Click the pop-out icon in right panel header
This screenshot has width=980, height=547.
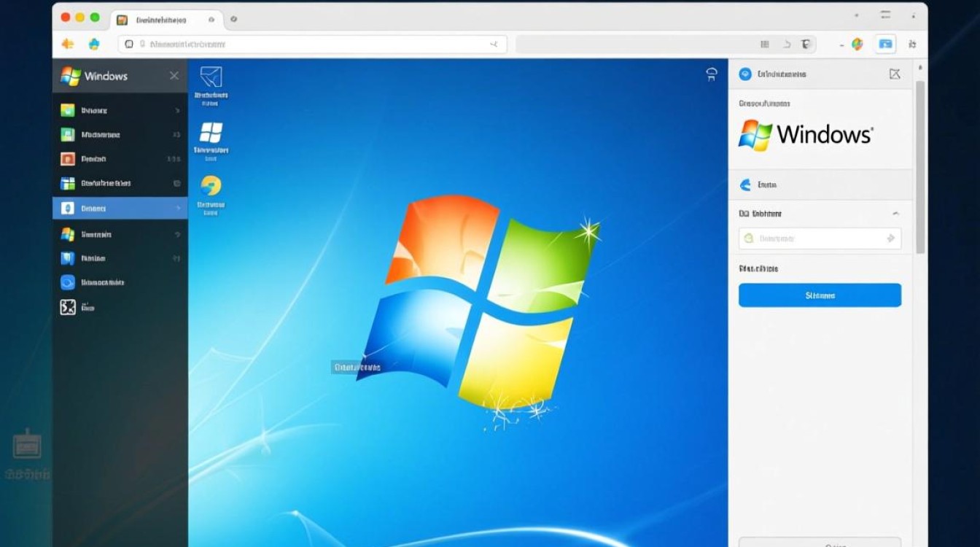tap(895, 74)
